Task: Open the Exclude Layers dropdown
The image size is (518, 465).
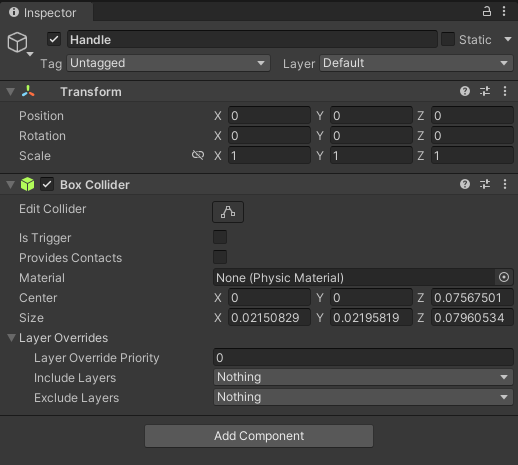Action: [x=363, y=397]
